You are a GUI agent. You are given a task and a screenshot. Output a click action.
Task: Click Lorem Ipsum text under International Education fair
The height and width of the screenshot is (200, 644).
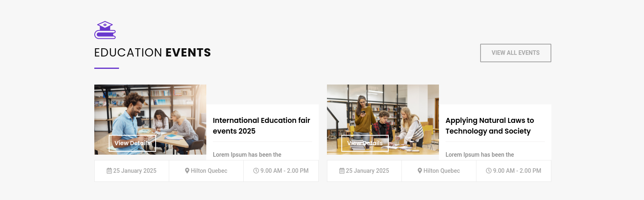(247, 155)
